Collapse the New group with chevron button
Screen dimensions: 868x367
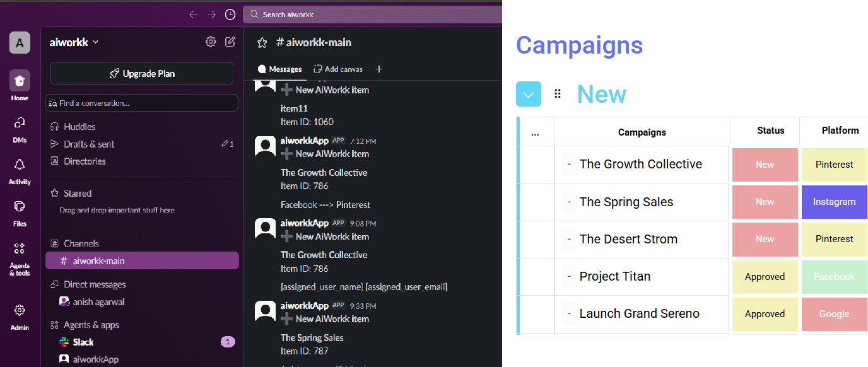coord(529,94)
